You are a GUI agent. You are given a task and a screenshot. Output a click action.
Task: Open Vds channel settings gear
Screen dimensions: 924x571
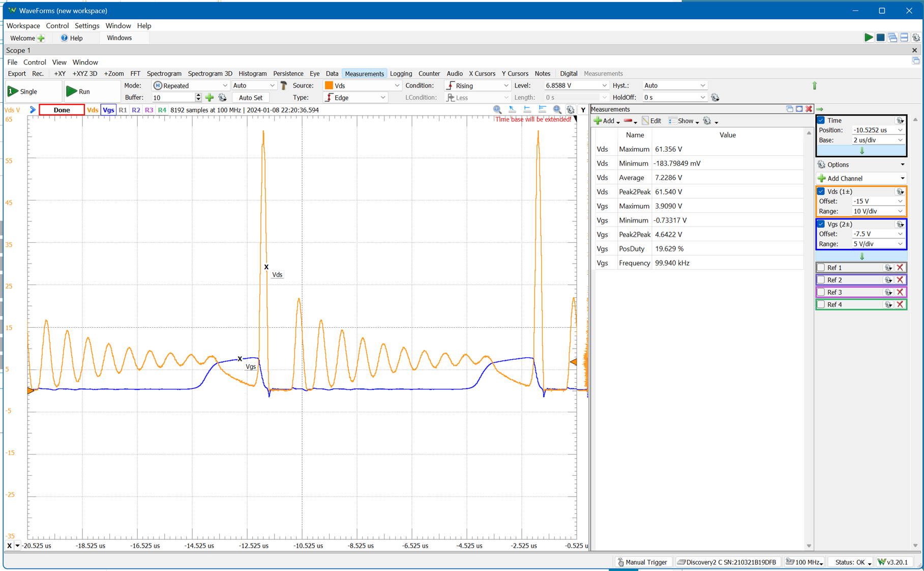click(900, 192)
